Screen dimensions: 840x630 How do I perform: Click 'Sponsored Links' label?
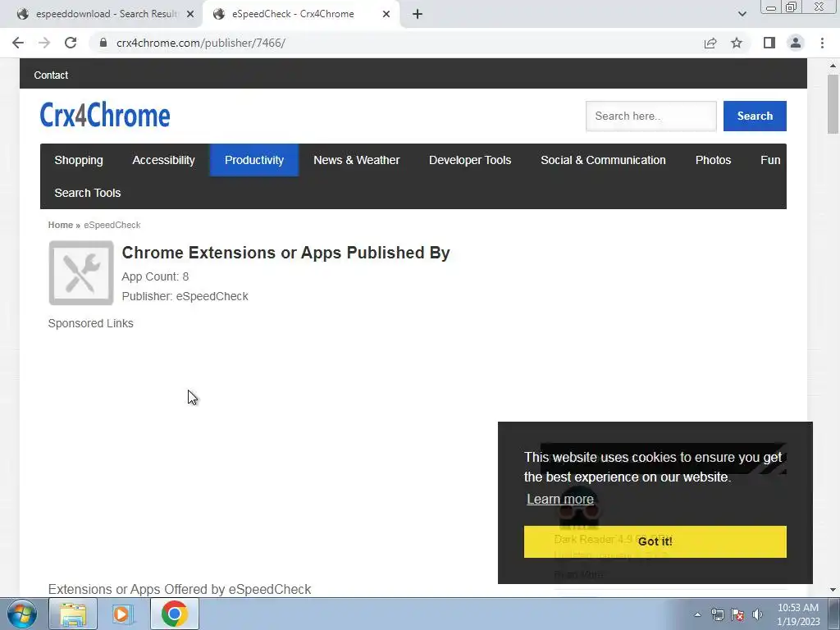tap(90, 323)
